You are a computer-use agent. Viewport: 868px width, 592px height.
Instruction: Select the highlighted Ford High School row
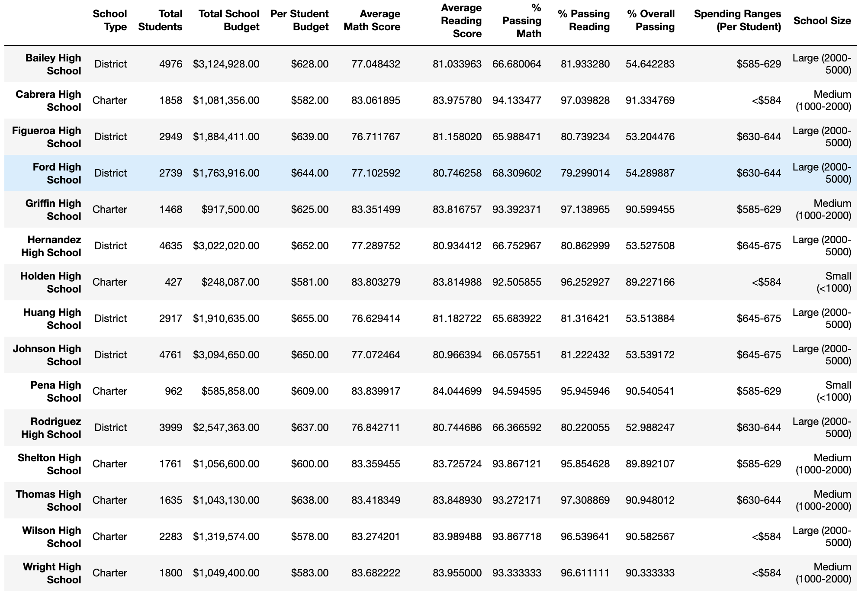[433, 173]
